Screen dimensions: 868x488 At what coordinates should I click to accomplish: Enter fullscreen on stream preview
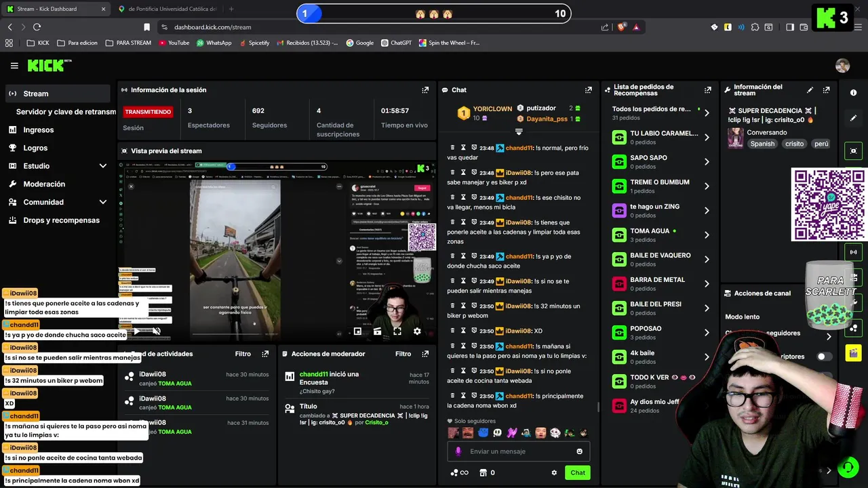click(x=397, y=331)
